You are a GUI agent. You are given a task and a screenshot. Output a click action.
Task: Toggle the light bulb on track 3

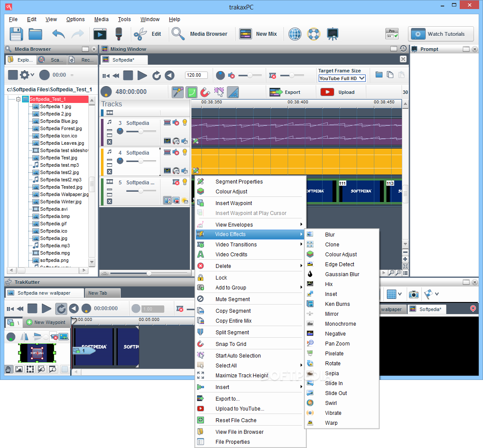coord(185,122)
